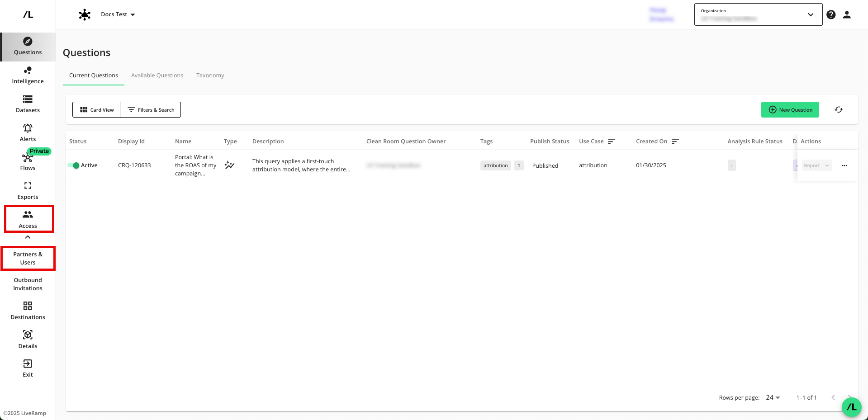868x420 pixels.
Task: Click the refresh icon beside New Question
Action: point(839,110)
